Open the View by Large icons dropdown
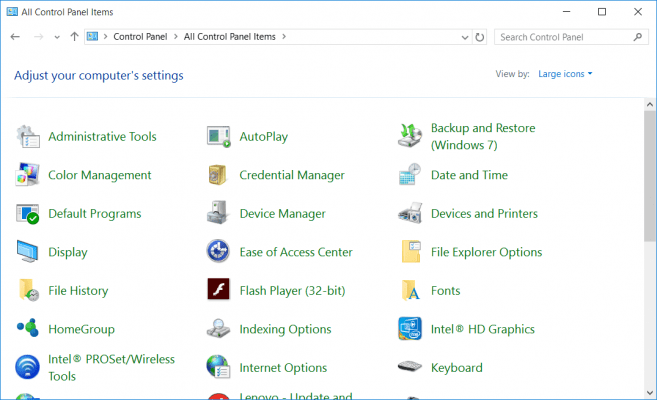This screenshot has width=657, height=400. (565, 74)
